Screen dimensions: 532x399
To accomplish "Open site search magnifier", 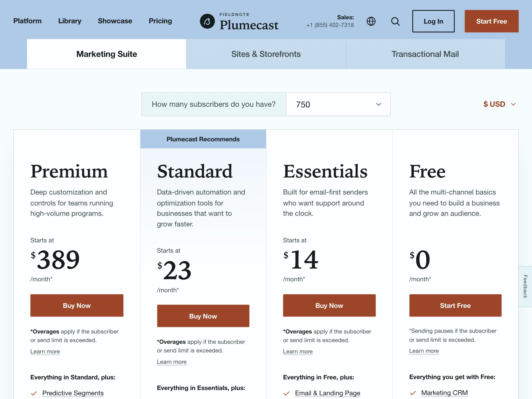I will [395, 21].
